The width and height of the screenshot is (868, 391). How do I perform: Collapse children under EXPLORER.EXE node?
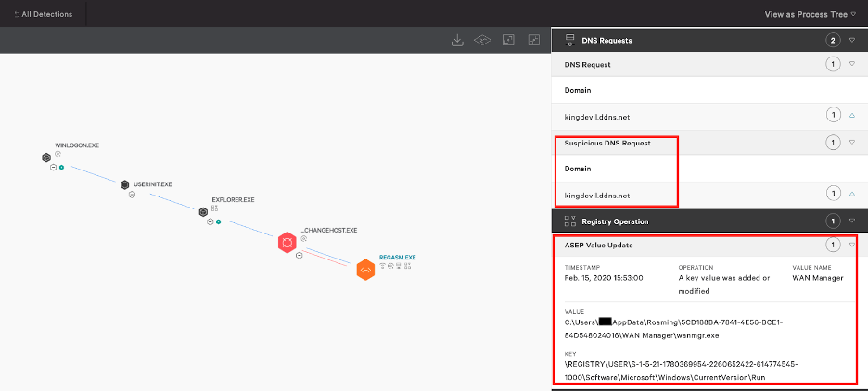click(x=210, y=222)
